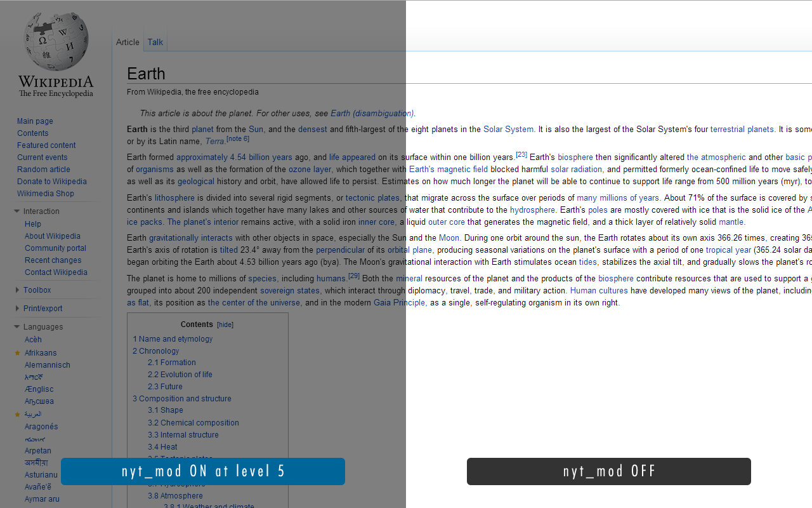The image size is (812, 508).
Task: Open the hydrosphere link
Action: point(532,210)
